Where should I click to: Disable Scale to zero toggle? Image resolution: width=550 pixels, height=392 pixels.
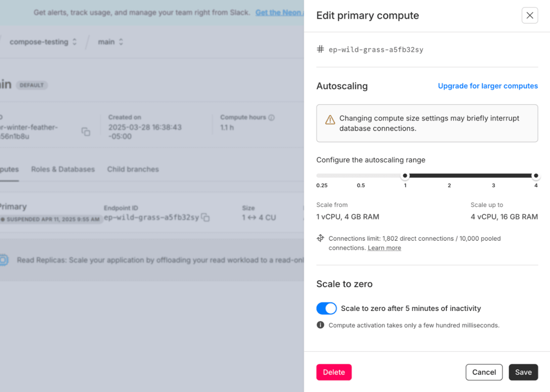326,308
